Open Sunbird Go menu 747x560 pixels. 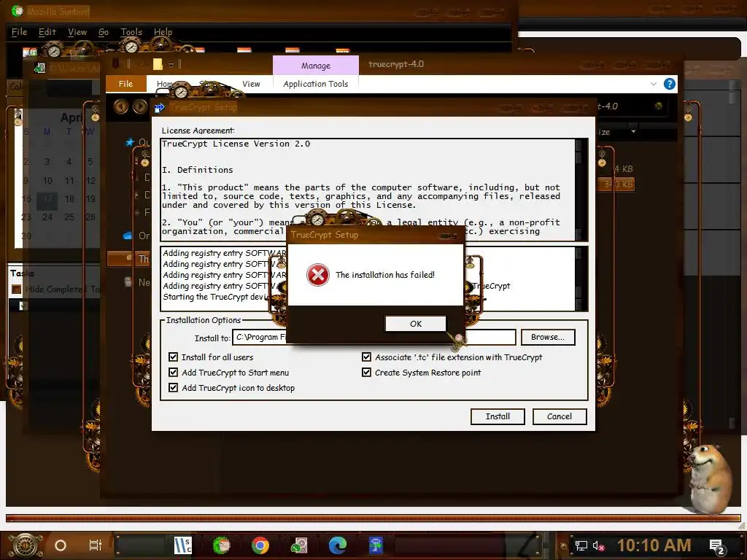pos(104,32)
